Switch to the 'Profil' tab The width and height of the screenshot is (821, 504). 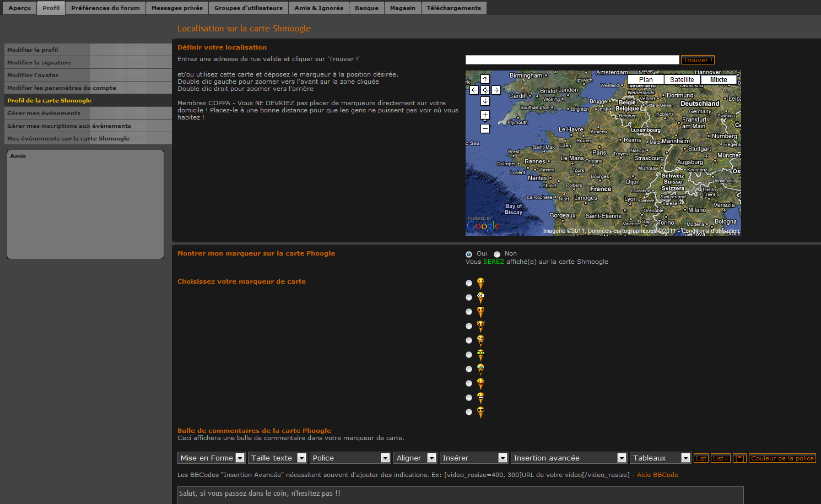click(51, 8)
